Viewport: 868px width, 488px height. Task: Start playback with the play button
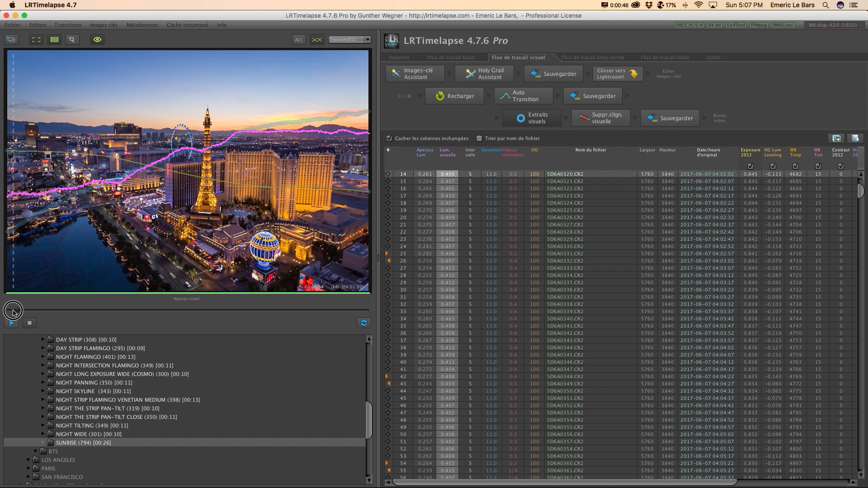(x=11, y=323)
